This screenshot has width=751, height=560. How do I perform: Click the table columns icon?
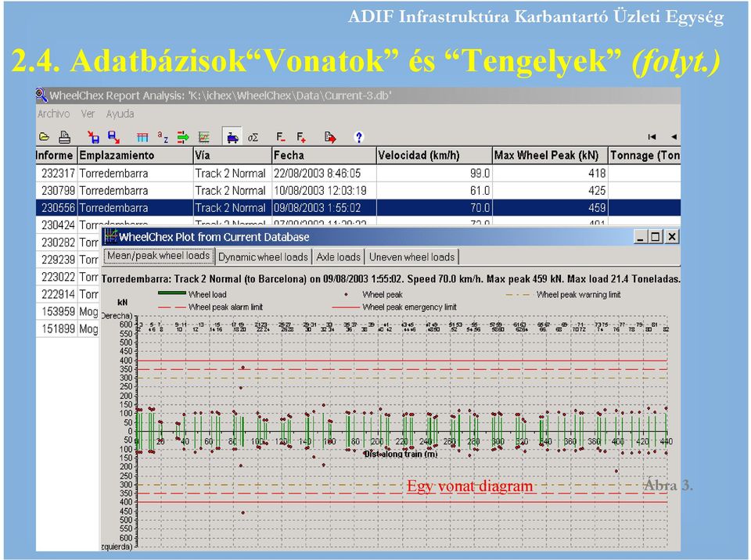pyautogui.click(x=142, y=138)
